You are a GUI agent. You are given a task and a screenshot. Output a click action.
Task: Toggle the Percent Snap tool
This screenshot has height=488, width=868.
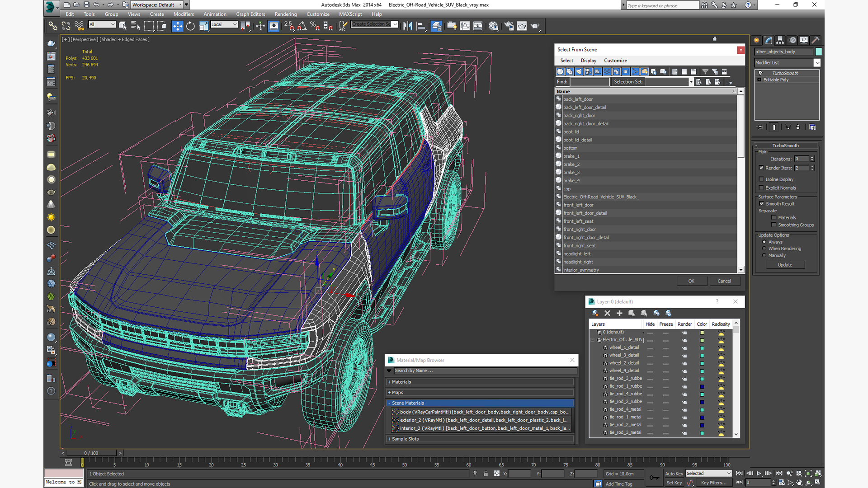click(315, 26)
